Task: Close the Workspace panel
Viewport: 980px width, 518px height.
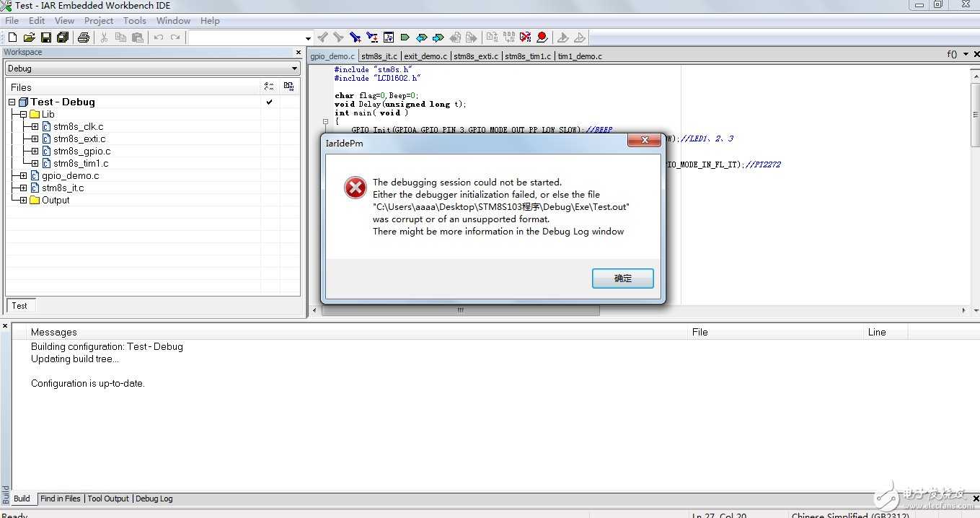Action: coord(299,53)
